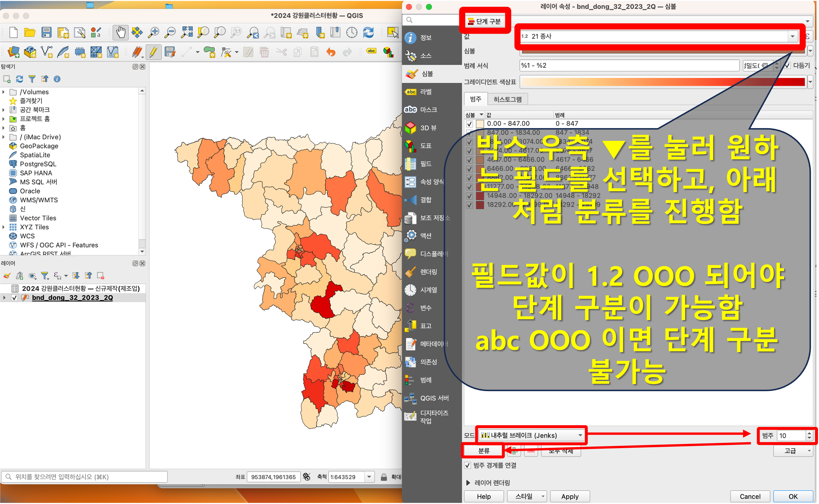Expand the 레이어 렌더링 section
Viewport: 819px width, 504px height.
coord(468,483)
